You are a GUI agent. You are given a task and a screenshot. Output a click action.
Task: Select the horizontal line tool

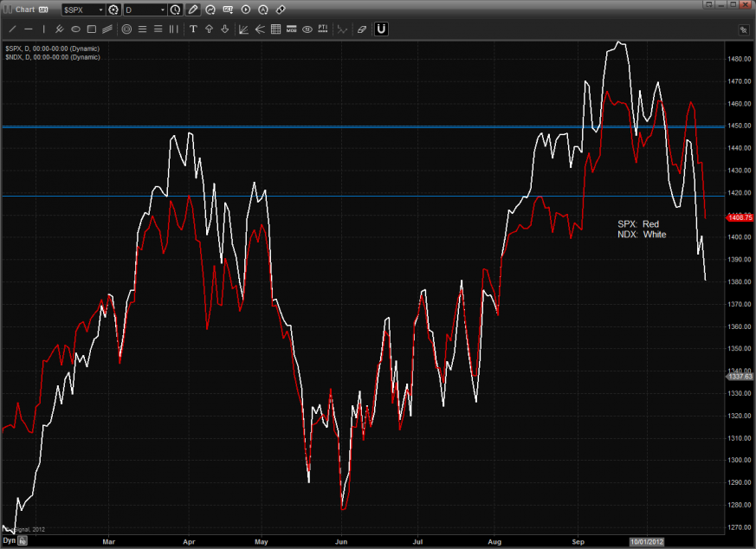tap(29, 29)
